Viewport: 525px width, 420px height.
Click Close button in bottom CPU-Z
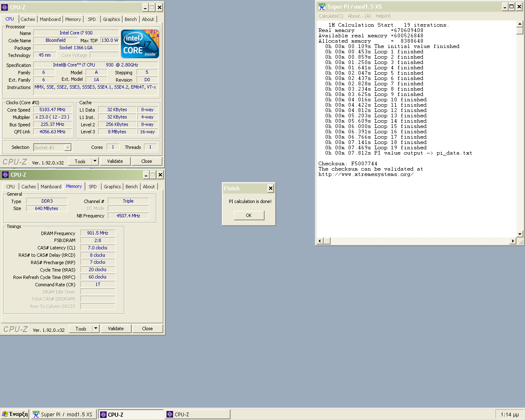(x=147, y=329)
